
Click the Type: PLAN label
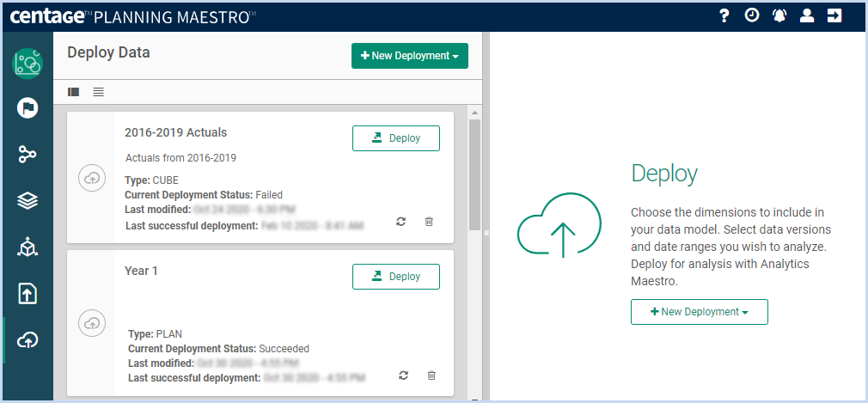155,334
